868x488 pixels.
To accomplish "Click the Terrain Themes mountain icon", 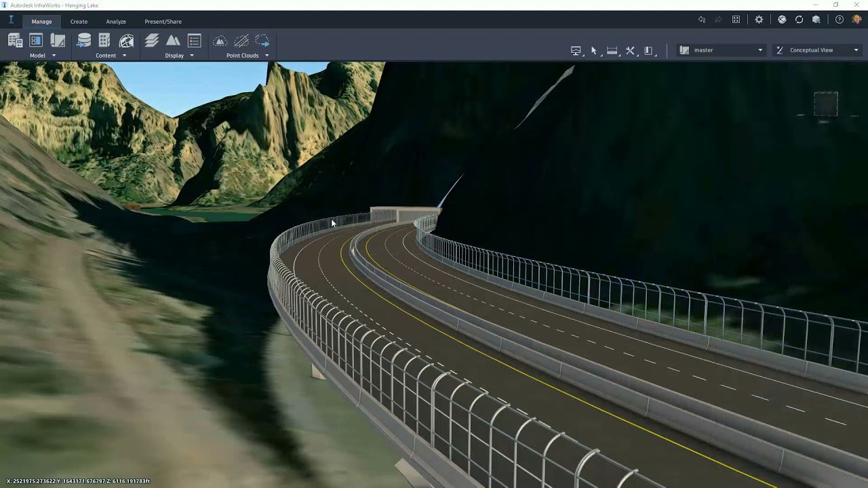I will [174, 41].
